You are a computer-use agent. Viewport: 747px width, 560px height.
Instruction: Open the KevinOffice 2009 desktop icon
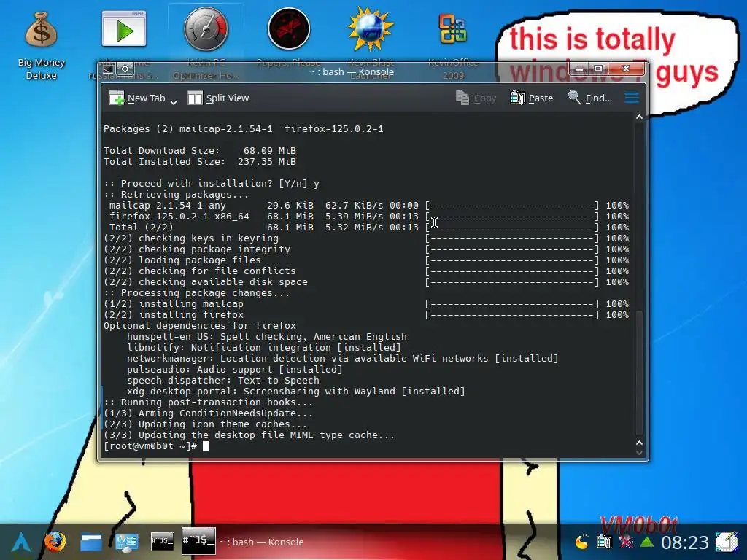tap(452, 28)
